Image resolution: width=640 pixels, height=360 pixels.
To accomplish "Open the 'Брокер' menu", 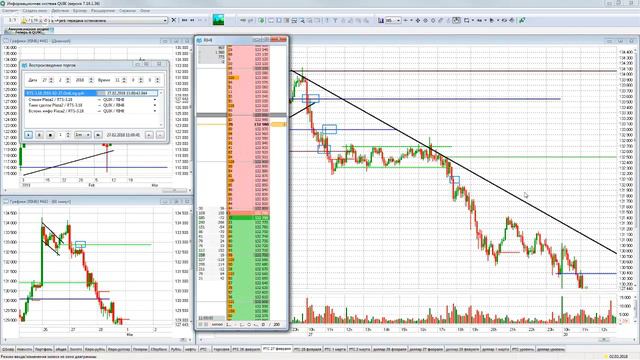I will click(80, 11).
